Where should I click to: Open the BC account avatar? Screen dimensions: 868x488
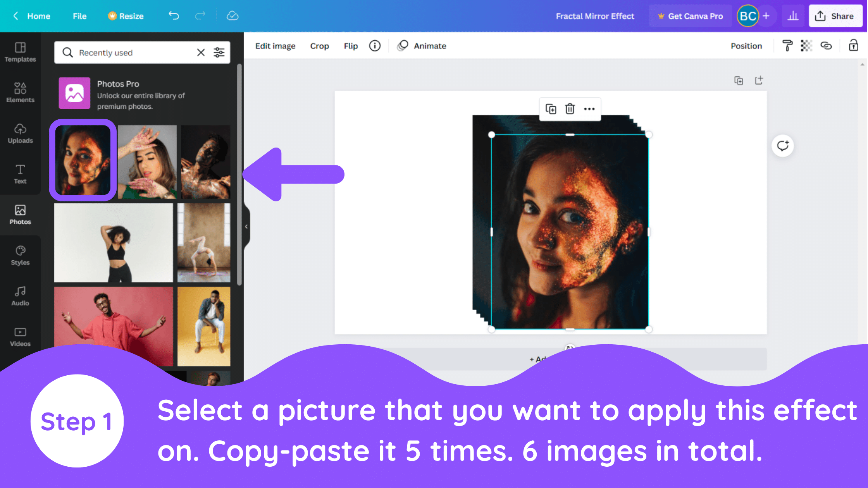tap(748, 16)
